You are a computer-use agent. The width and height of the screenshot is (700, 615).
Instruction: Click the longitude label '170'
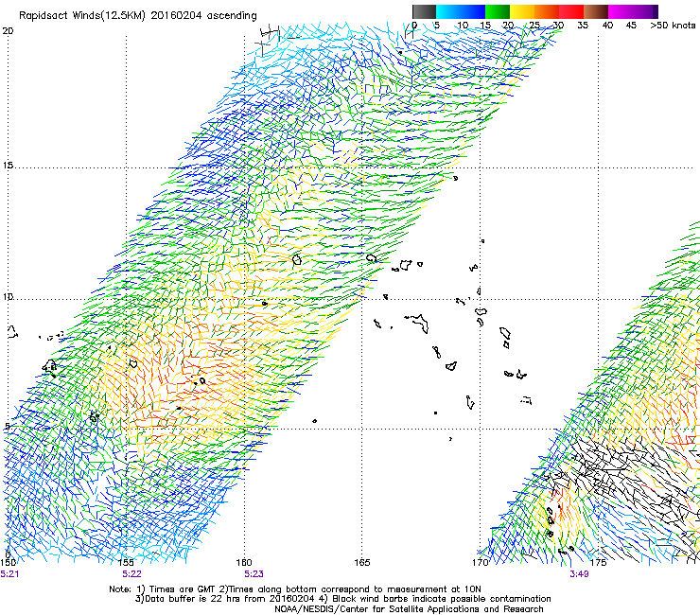(x=480, y=563)
